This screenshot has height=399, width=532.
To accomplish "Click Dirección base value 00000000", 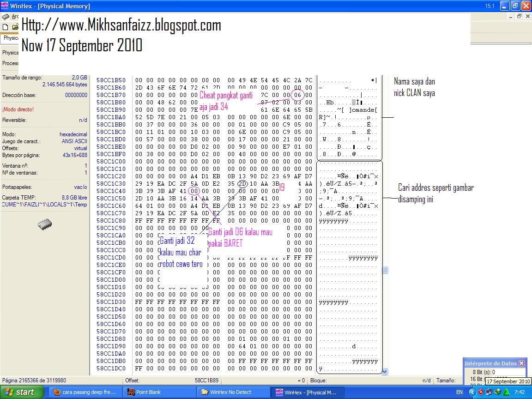I will 76,95.
